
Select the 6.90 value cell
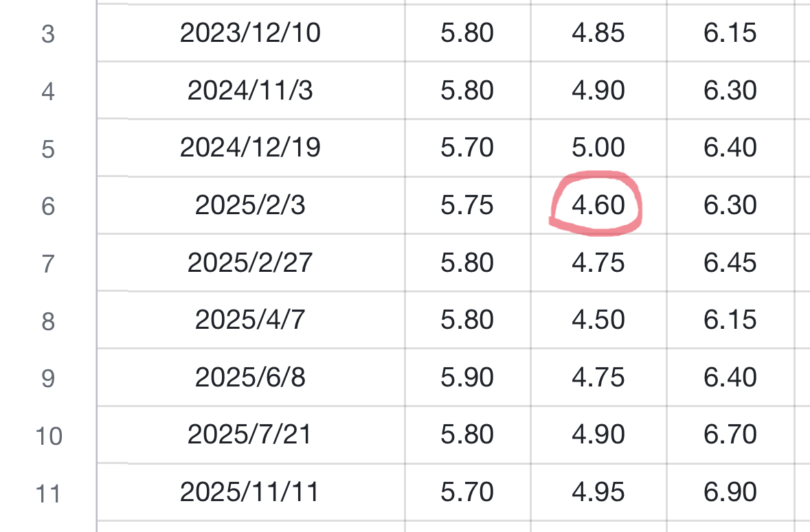click(x=730, y=492)
